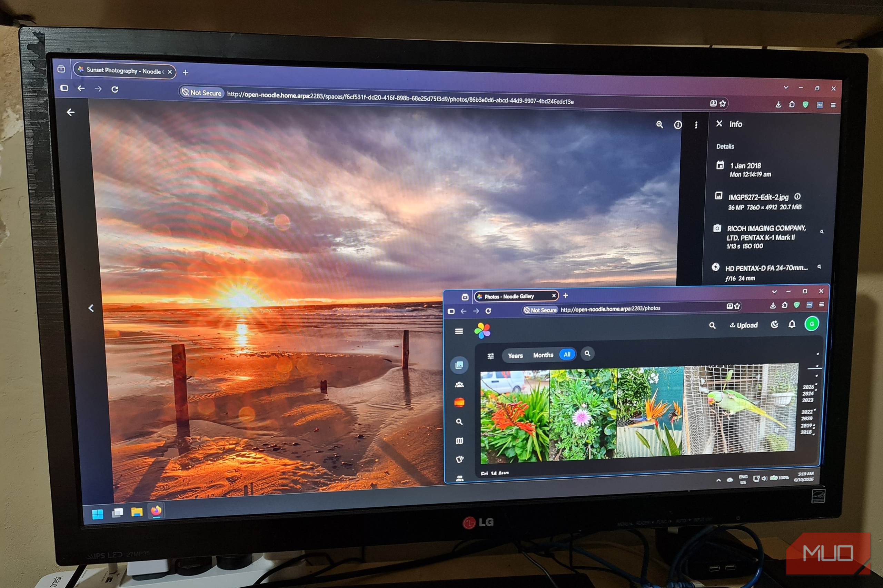883x588 pixels.
Task: Open a new tab in the large browser window
Action: point(185,72)
